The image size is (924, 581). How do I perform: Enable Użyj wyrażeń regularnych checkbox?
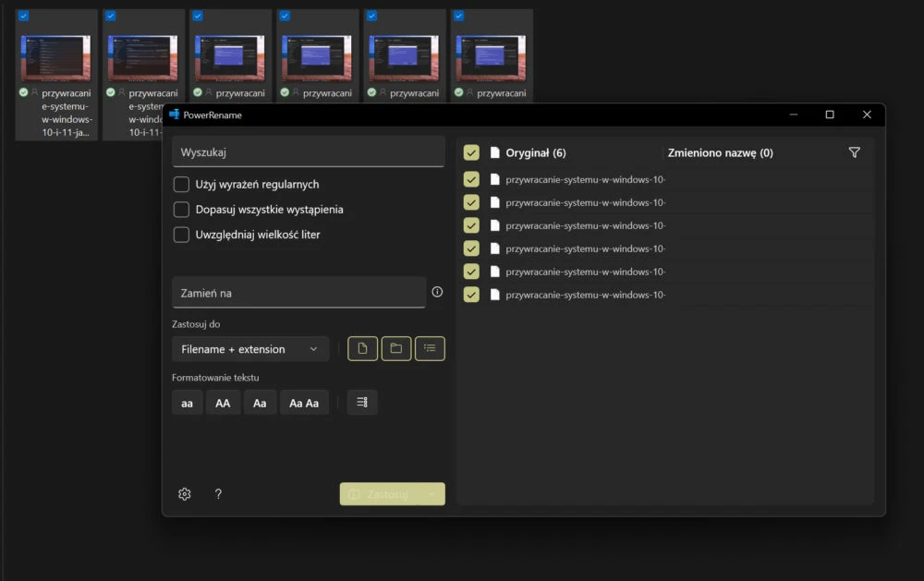tap(181, 185)
